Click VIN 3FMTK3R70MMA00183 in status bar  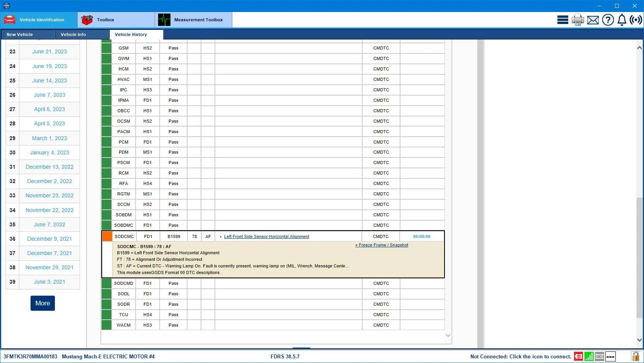click(30, 356)
